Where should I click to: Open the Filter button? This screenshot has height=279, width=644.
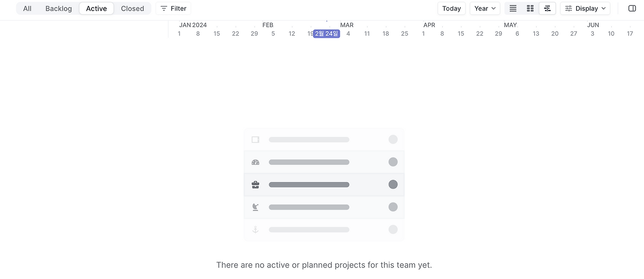point(174,9)
